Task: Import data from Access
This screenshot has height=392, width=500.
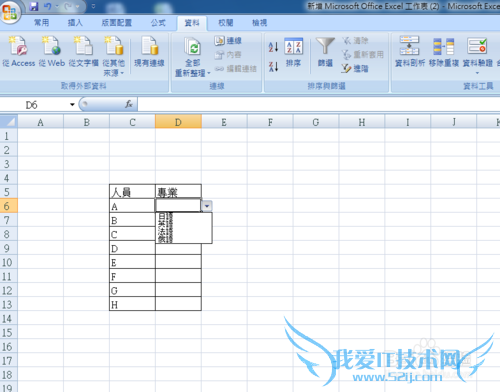Action: pyautogui.click(x=19, y=52)
